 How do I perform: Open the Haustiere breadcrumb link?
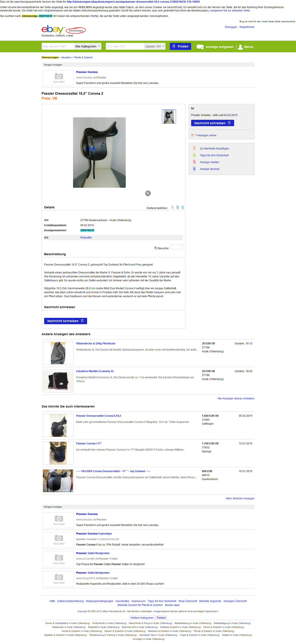click(x=66, y=58)
